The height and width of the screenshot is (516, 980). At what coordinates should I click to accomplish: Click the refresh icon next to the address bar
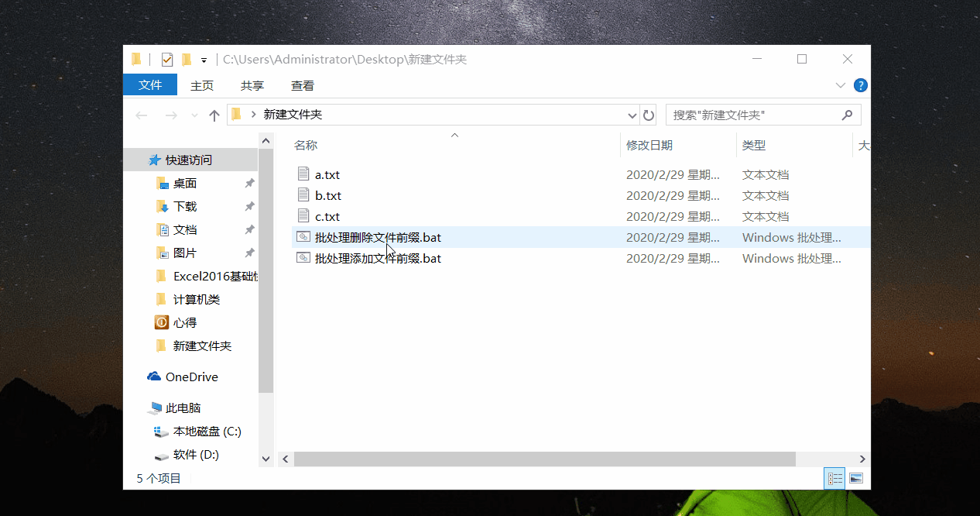(649, 114)
